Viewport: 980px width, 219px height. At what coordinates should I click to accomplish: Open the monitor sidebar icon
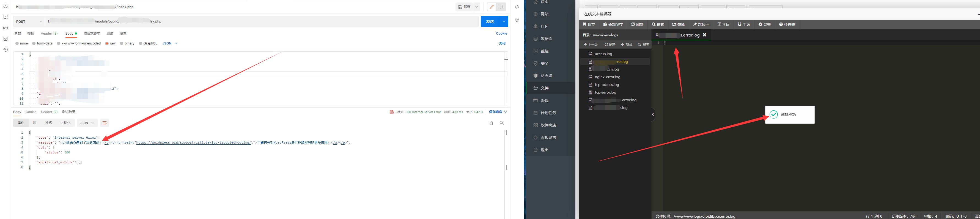click(x=5, y=39)
